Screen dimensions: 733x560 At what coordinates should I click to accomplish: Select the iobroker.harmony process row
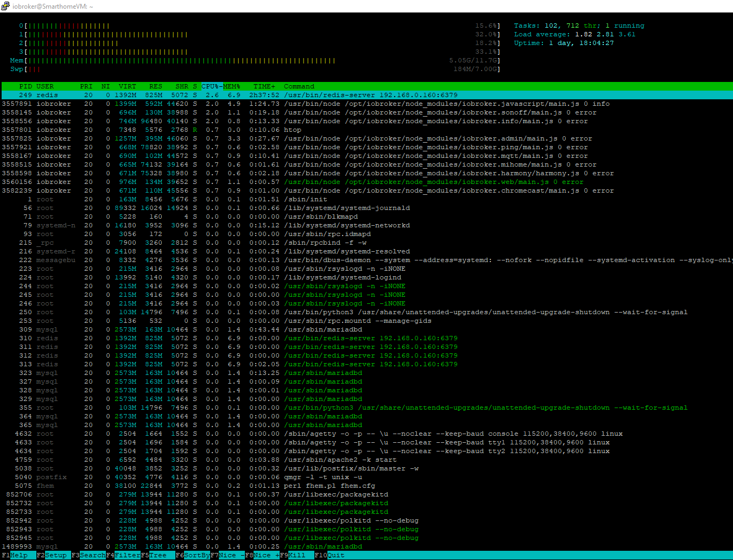coord(366,173)
